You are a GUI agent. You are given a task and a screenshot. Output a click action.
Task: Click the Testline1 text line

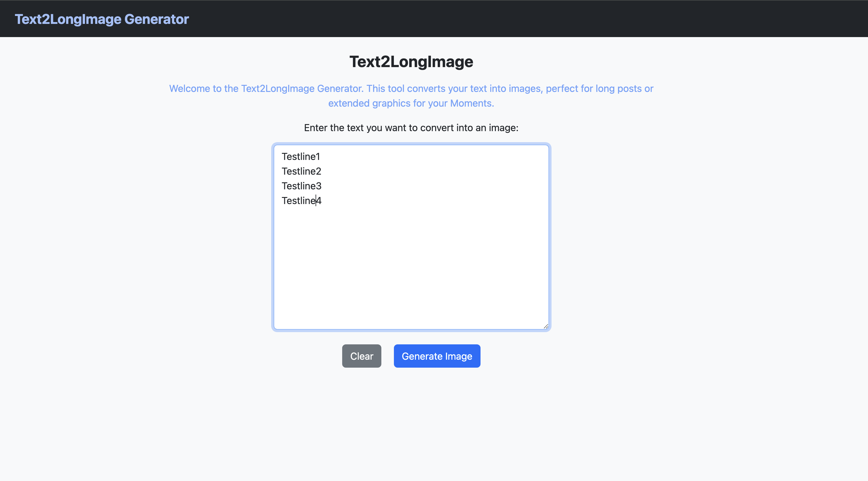pos(301,157)
